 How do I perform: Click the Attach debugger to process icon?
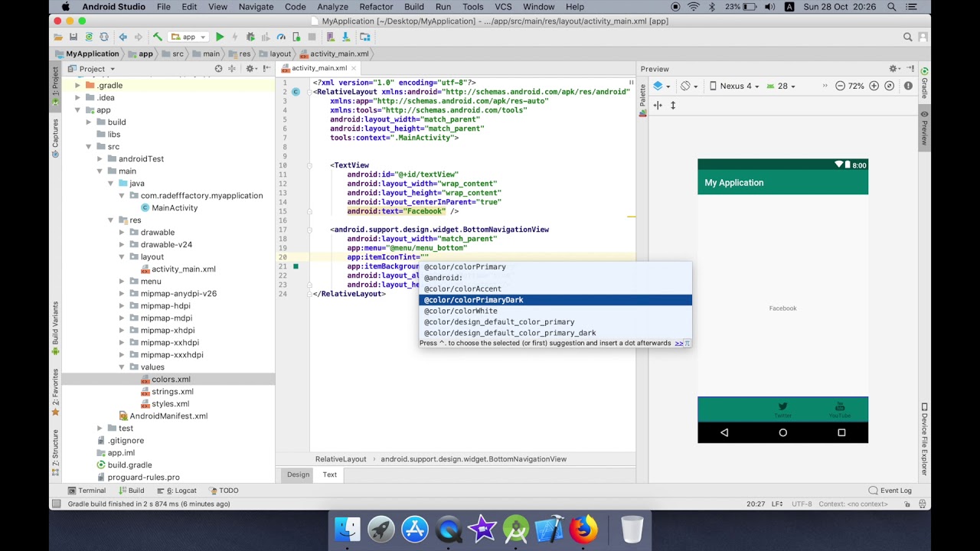[x=296, y=37]
